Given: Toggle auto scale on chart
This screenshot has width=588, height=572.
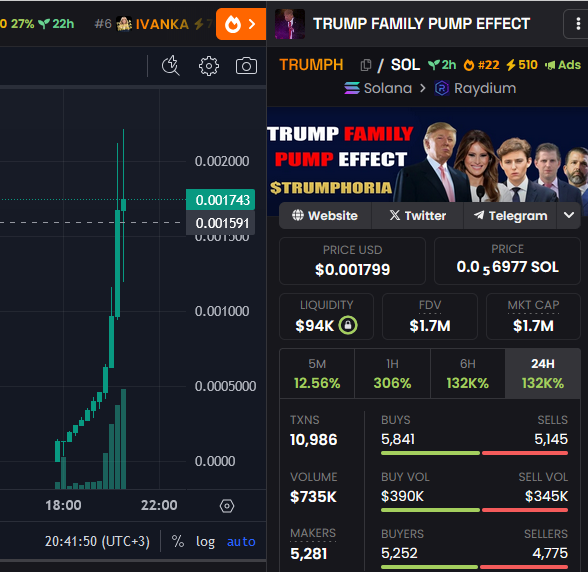Looking at the screenshot, I should point(241,542).
